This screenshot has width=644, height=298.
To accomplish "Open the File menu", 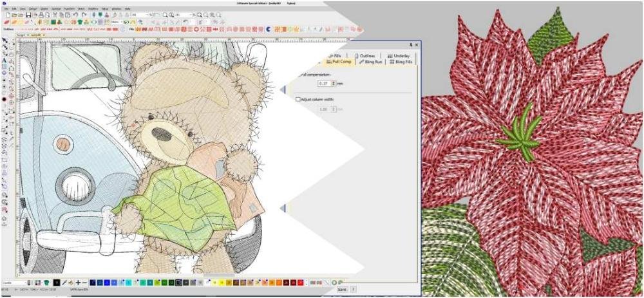I will [x=6, y=8].
